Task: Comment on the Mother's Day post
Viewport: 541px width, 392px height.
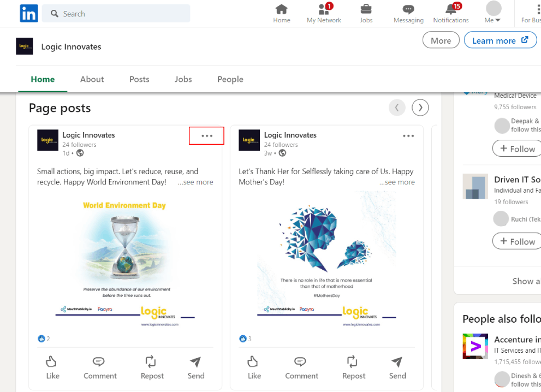Action: [301, 368]
